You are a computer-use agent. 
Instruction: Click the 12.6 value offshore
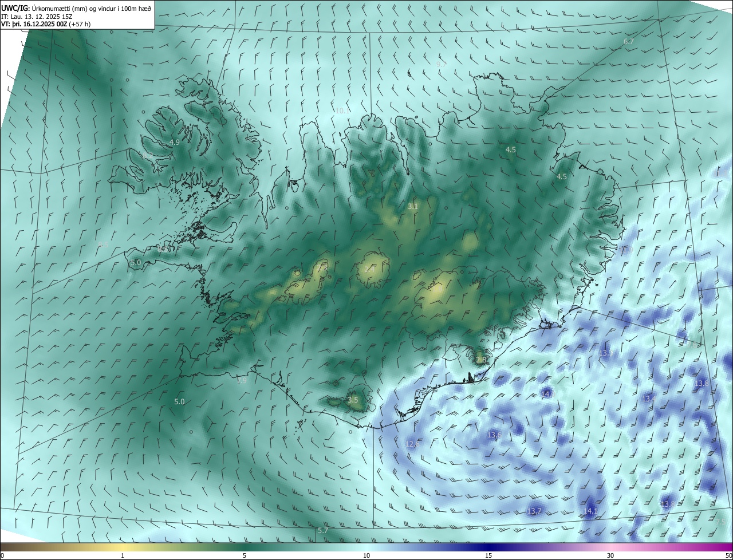click(x=412, y=444)
